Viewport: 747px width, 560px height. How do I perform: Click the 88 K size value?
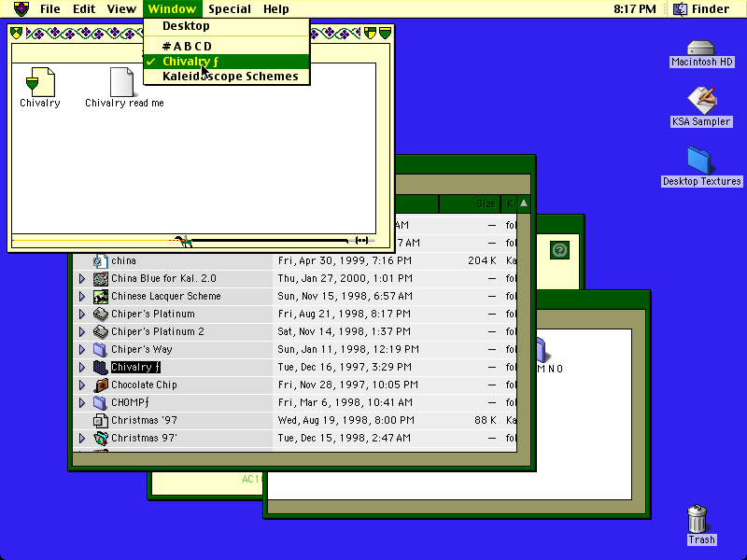coord(486,421)
